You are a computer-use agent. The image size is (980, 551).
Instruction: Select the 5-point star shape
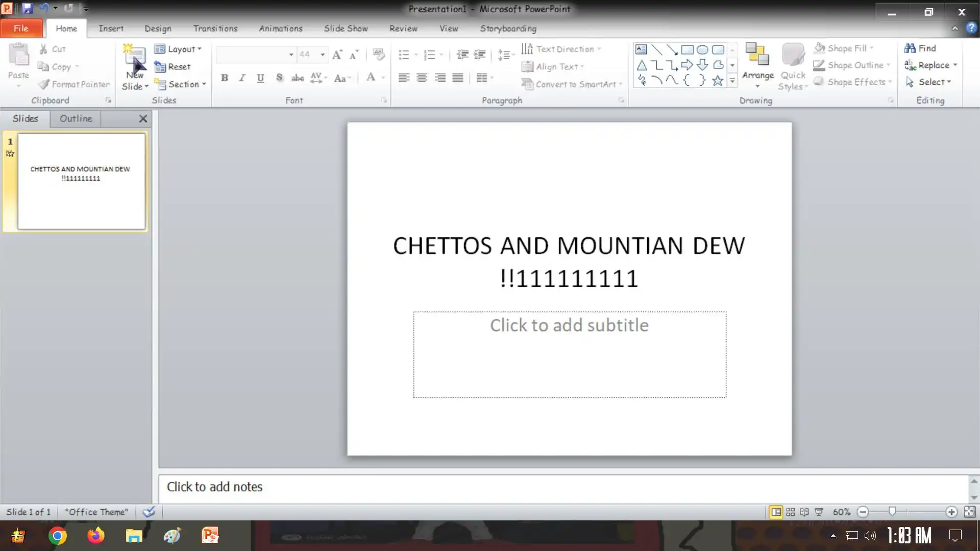718,81
